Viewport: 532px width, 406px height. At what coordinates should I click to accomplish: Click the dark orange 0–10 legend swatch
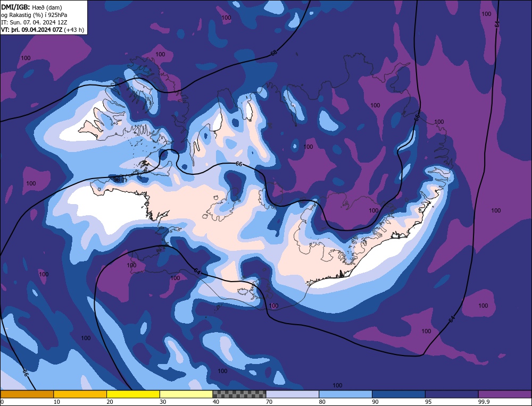[27, 394]
